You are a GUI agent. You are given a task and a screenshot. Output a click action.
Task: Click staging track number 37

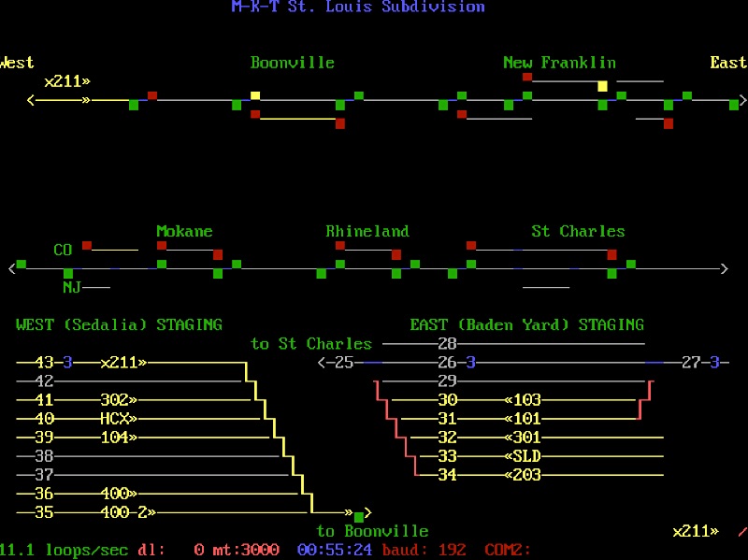pos(44,475)
